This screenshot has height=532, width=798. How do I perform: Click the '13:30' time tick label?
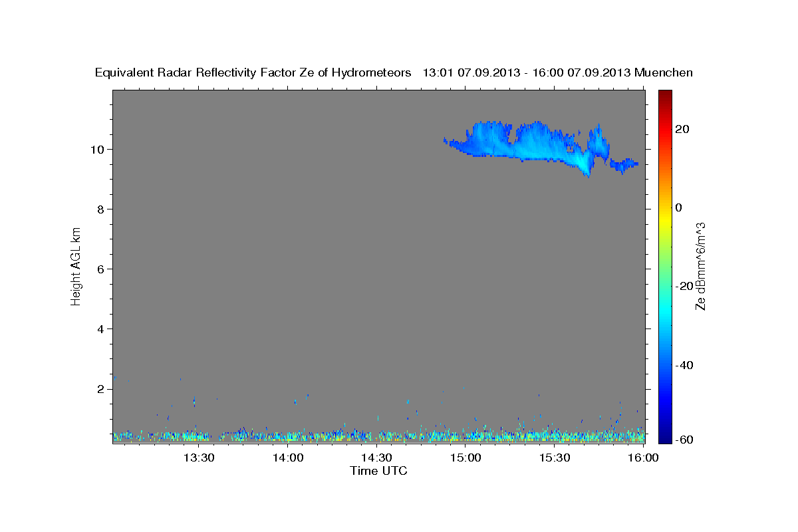coord(198,458)
